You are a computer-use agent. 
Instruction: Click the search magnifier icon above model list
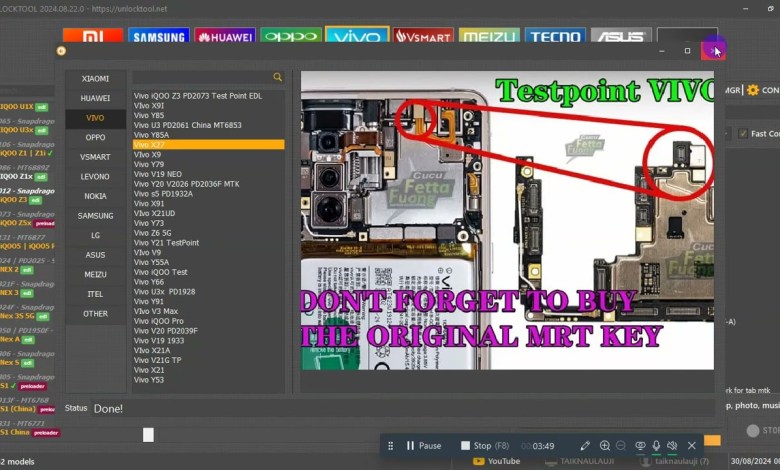click(x=278, y=77)
